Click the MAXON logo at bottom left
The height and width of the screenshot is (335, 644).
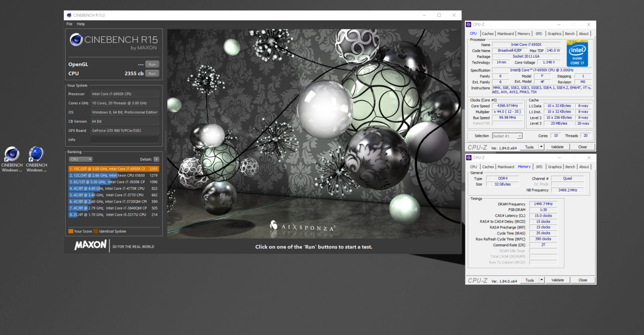[x=91, y=245]
